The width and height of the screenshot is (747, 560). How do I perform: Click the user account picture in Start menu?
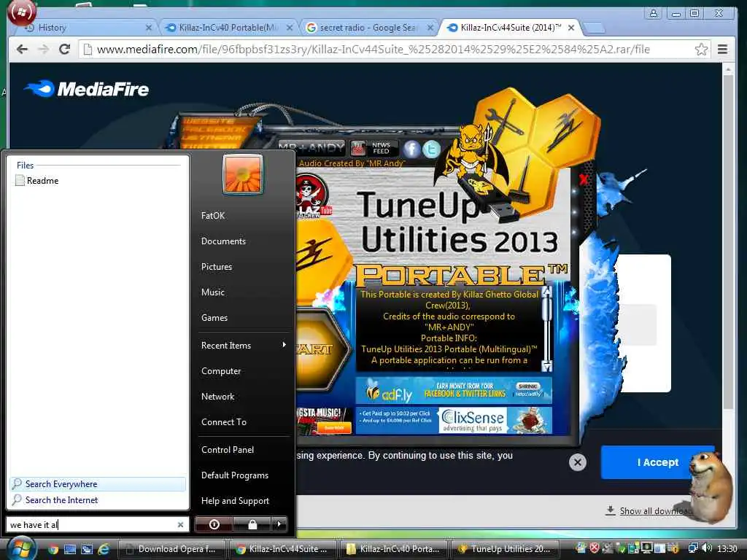pos(242,174)
